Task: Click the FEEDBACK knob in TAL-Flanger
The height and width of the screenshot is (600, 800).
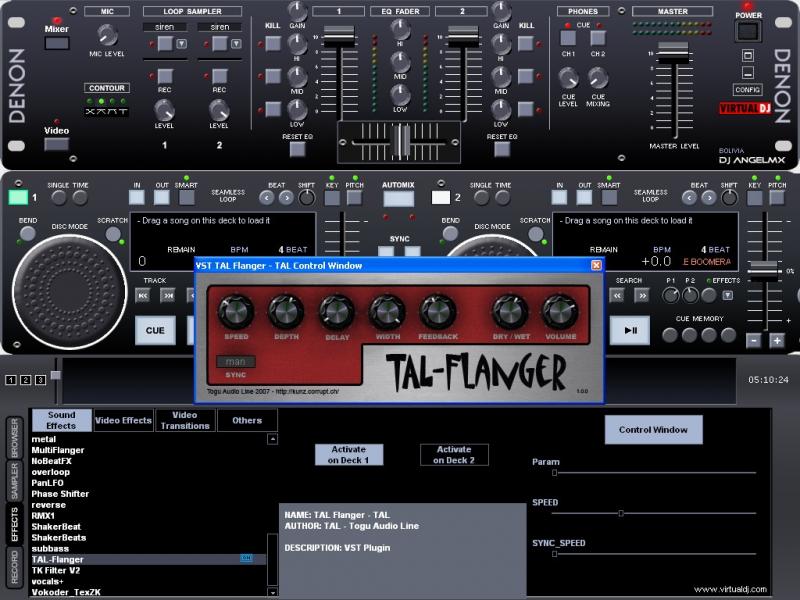Action: point(438,313)
